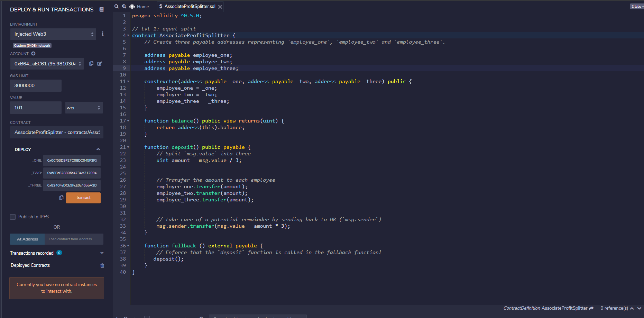Image resolution: width=644 pixels, height=318 pixels.
Task: Click the Custom (6408) network badge
Action: point(32,46)
